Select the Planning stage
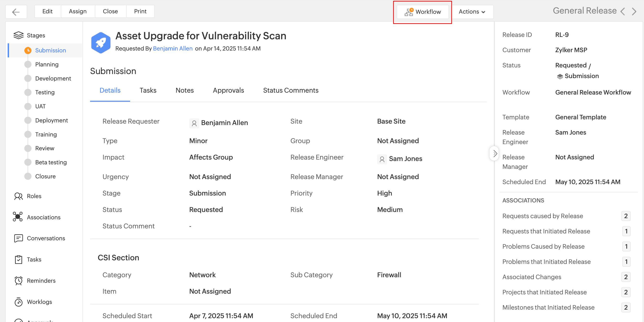Screen dimensions: 644x322 tap(47, 65)
